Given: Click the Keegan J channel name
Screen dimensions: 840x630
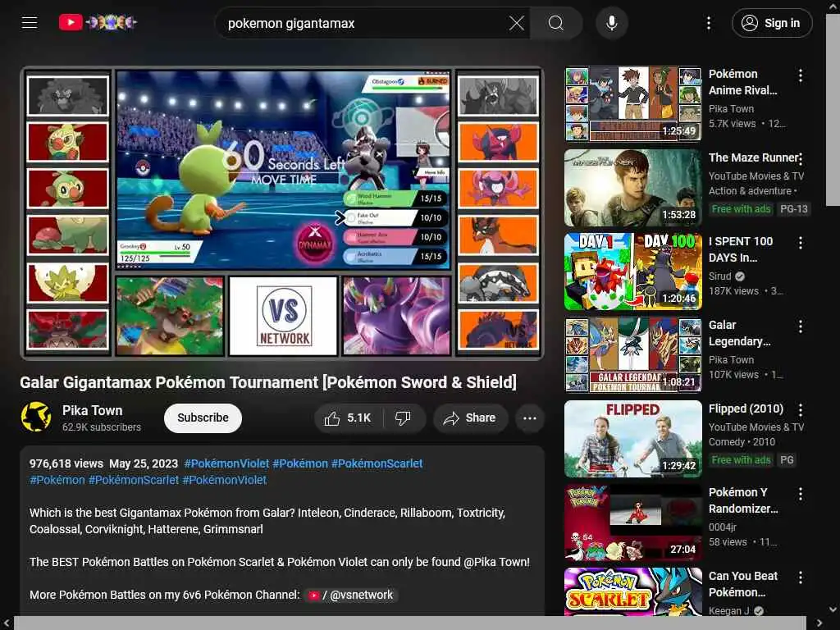Looking at the screenshot, I should click(728, 610).
